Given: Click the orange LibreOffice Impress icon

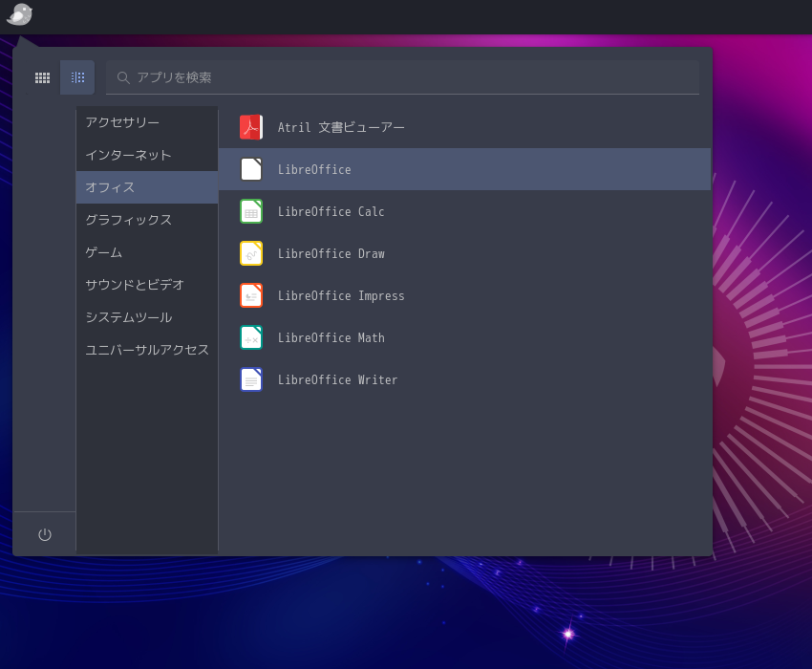Looking at the screenshot, I should 251,295.
